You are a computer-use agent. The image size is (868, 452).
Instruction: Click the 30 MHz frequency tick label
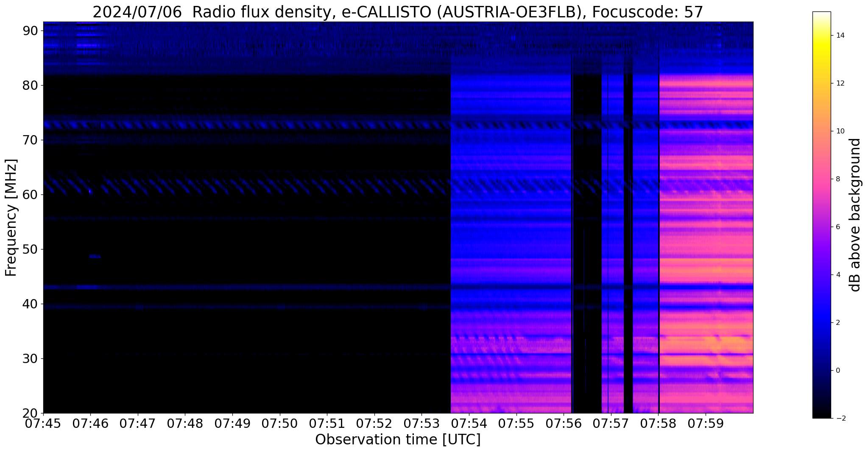(x=31, y=358)
